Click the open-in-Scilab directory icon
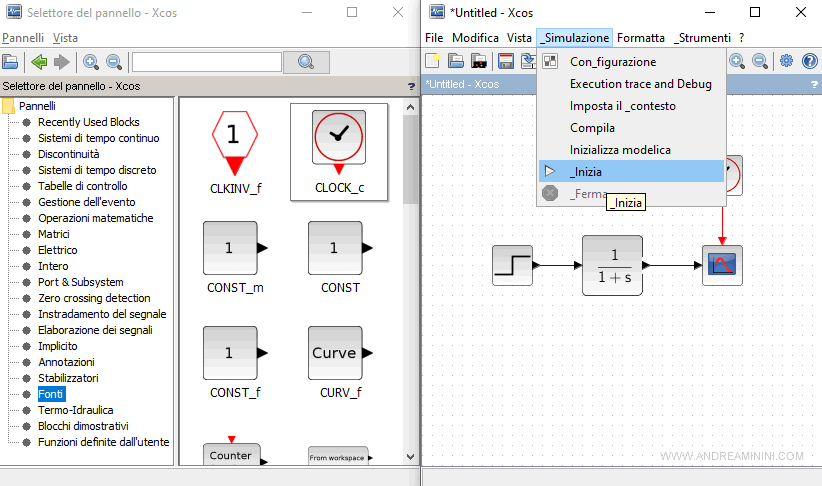The width and height of the screenshot is (822, 486). (x=479, y=61)
